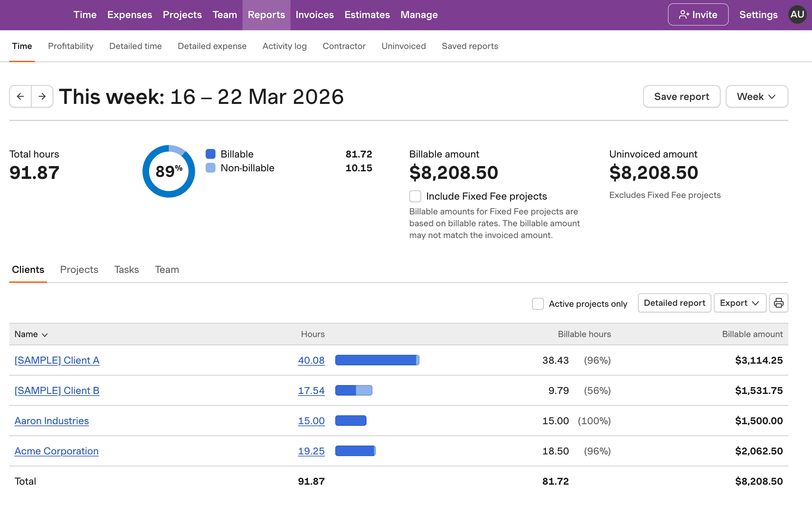
Task: Open the Week time frame dropdown
Action: pos(757,96)
